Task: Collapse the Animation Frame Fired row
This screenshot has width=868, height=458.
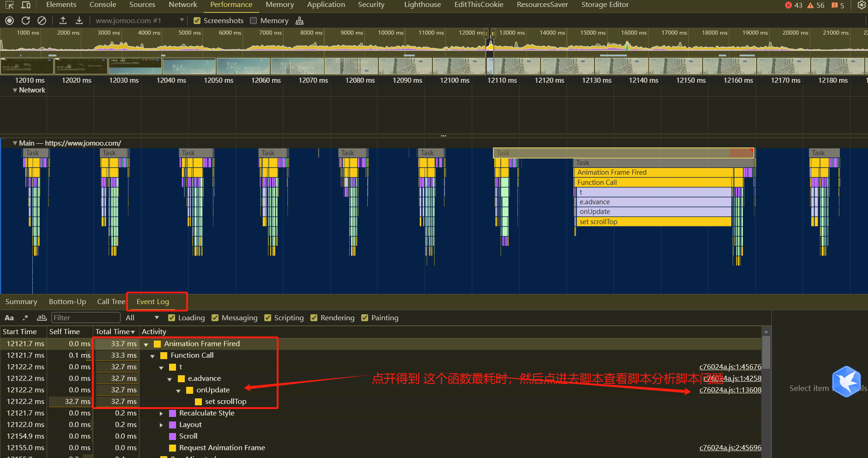Action: 146,344
